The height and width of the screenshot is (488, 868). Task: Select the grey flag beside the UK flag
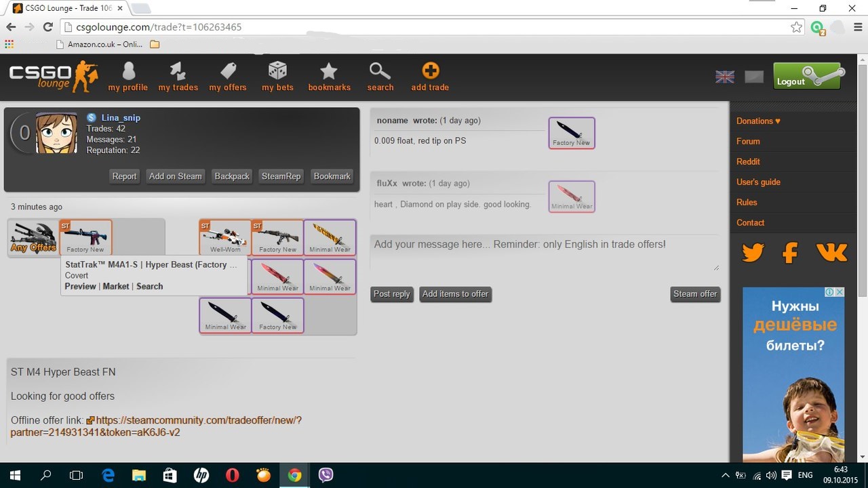pos(754,77)
